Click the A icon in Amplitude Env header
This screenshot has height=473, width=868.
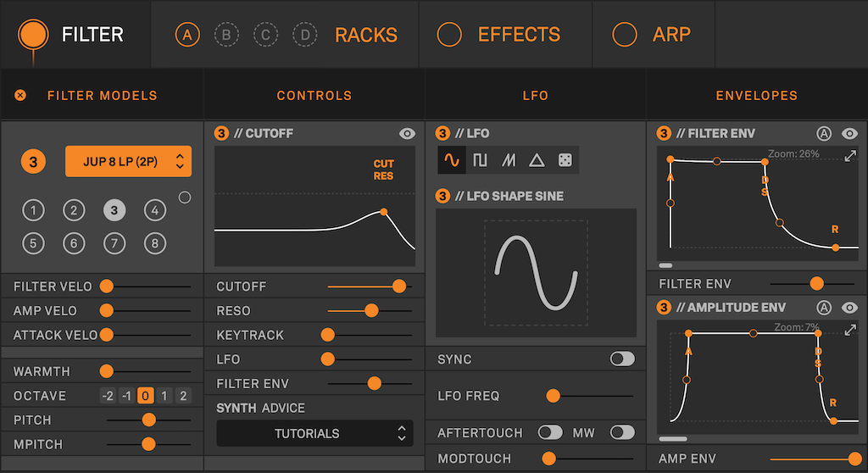tap(824, 308)
